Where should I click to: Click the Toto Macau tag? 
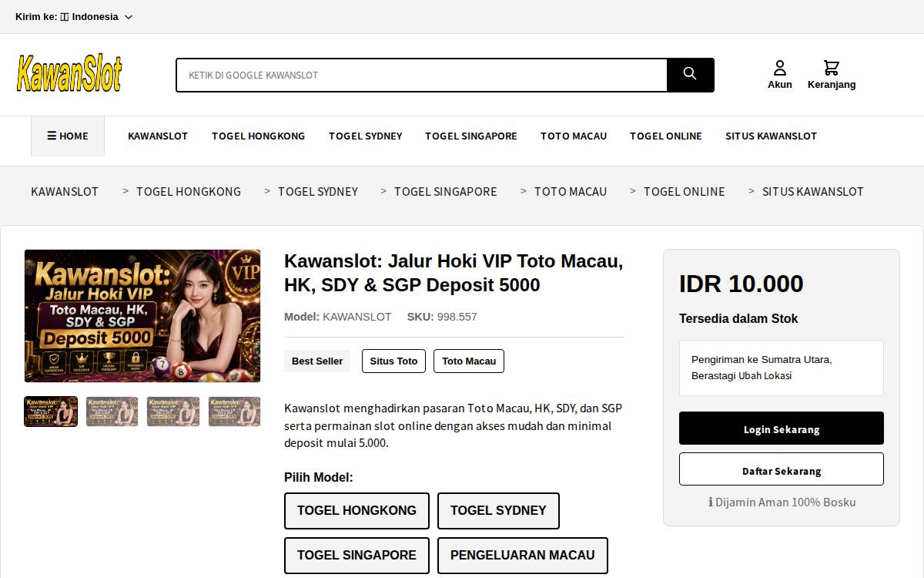(469, 361)
